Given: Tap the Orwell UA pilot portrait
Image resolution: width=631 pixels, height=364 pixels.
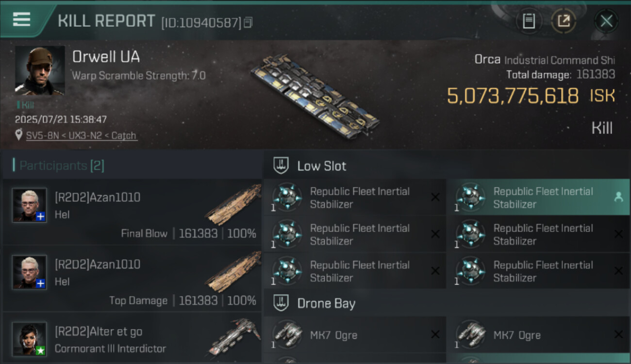Looking at the screenshot, I should [39, 70].
